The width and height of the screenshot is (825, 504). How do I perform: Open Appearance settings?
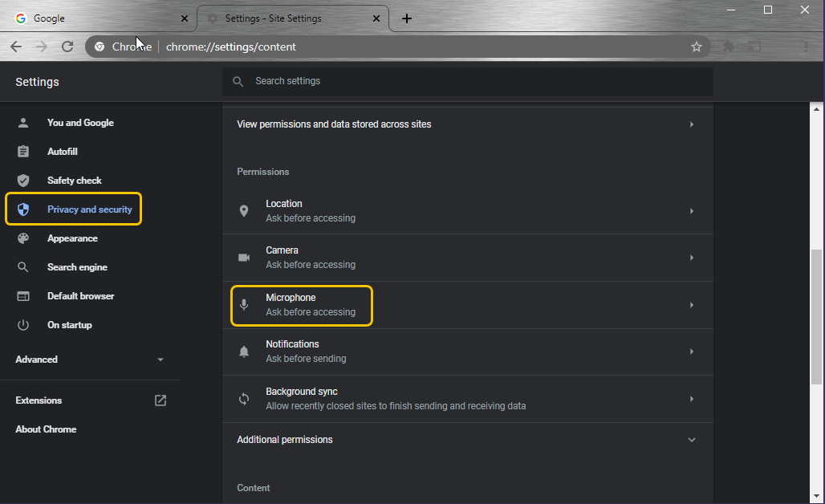[72, 238]
